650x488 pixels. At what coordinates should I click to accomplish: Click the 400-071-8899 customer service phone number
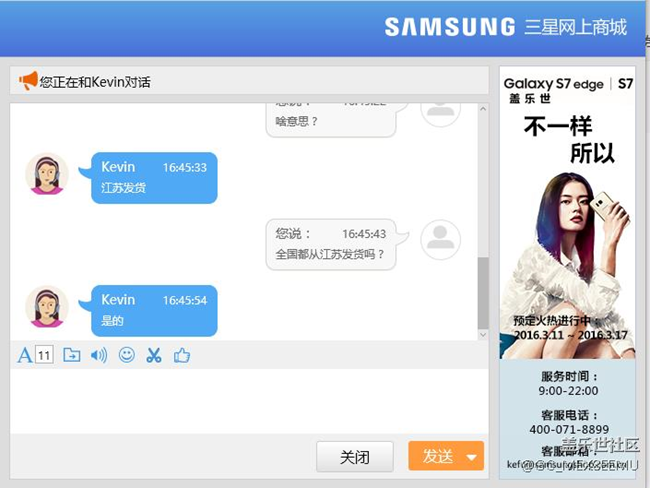pyautogui.click(x=567, y=429)
